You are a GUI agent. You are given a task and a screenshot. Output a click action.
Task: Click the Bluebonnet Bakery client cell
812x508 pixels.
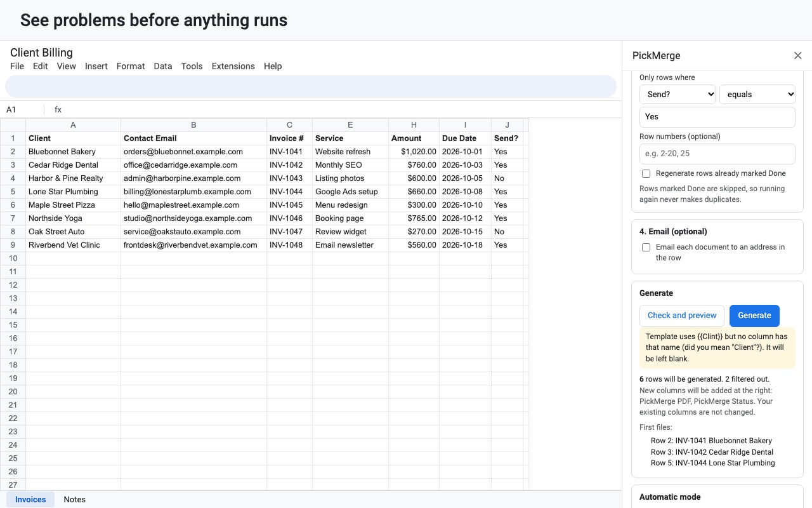(x=73, y=152)
